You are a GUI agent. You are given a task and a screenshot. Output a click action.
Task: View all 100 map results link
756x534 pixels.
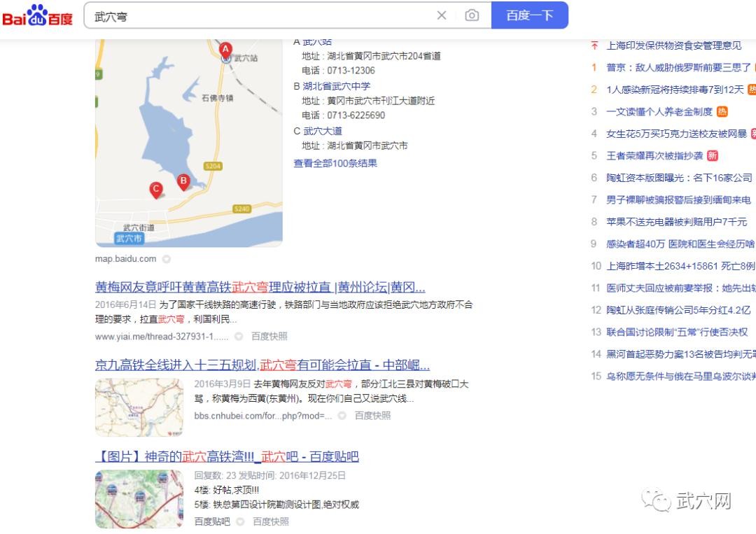click(x=335, y=163)
